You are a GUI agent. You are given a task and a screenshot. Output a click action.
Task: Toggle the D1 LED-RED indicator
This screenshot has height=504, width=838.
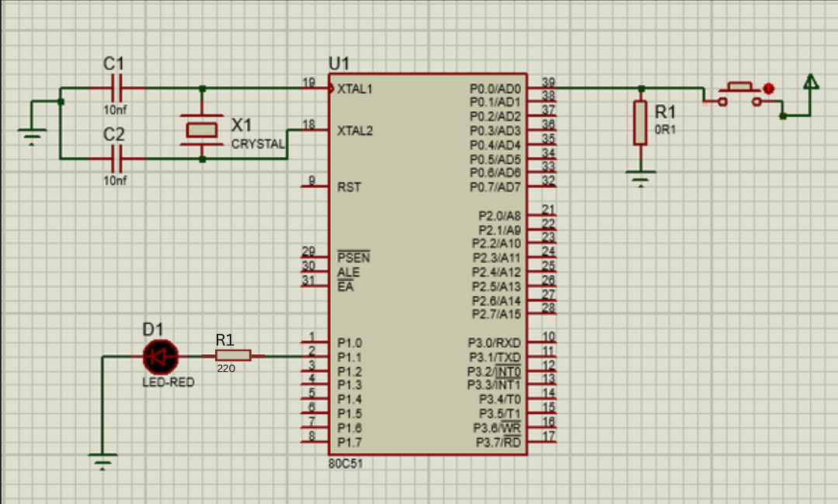[159, 357]
